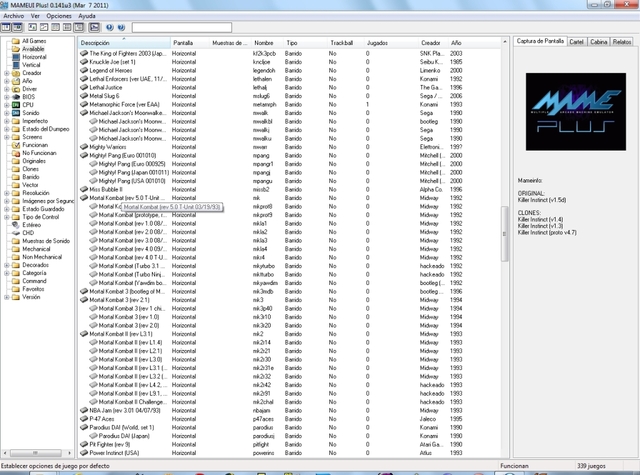Viewport: 640px width, 475px height.
Task: Click the game list vertical scrollbar thumb
Action: tap(504, 233)
